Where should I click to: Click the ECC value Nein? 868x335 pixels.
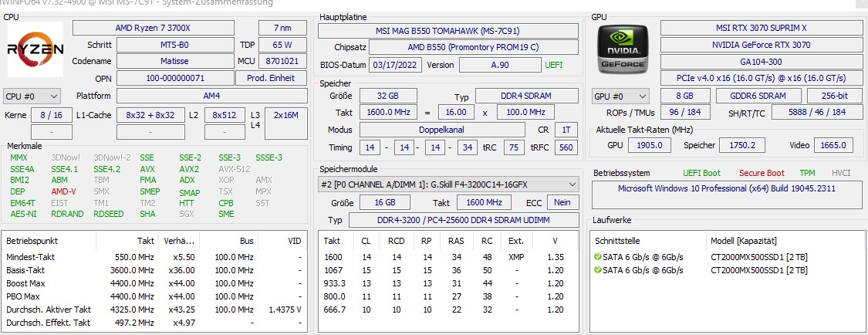(x=563, y=202)
